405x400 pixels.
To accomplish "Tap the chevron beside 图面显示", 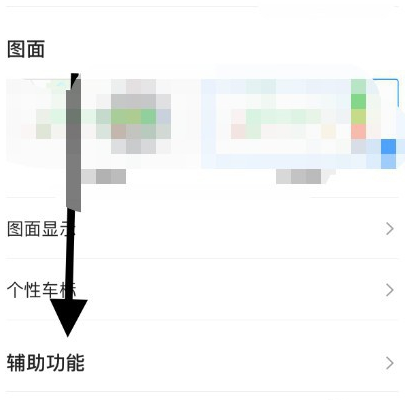I will pyautogui.click(x=390, y=229).
